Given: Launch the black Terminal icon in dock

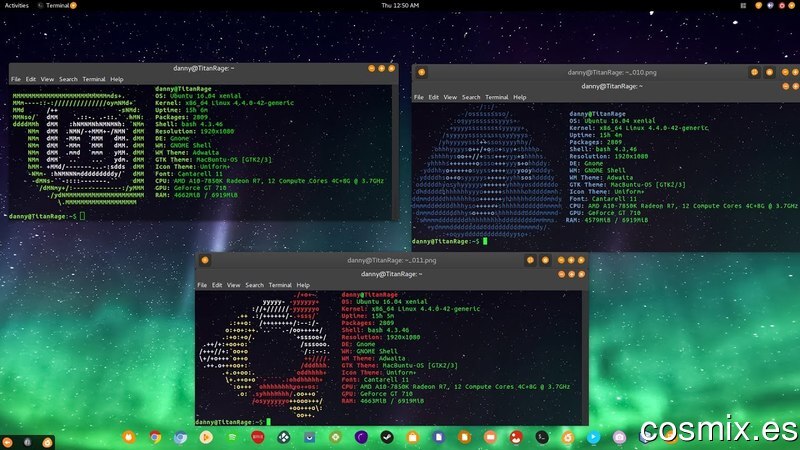Looking at the screenshot, I should [542, 437].
